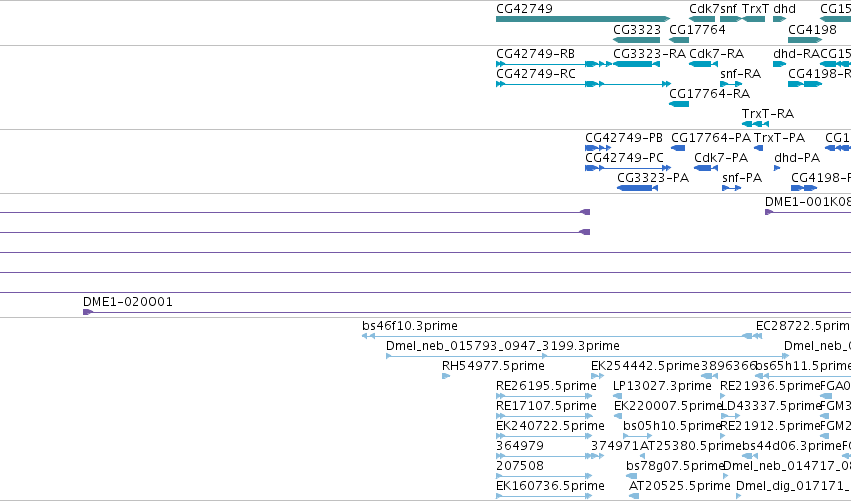
Task: Select the Cdk7-PA protein label
Action: pyautogui.click(x=721, y=158)
